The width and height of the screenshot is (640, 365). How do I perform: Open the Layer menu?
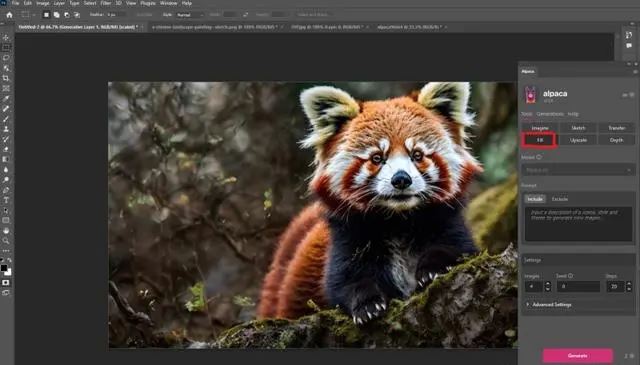tap(59, 3)
